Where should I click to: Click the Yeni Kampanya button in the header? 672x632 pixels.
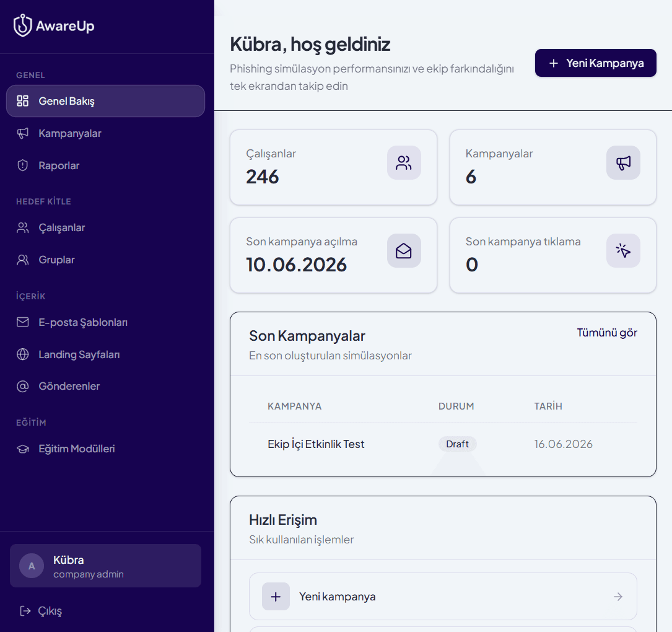coord(595,63)
